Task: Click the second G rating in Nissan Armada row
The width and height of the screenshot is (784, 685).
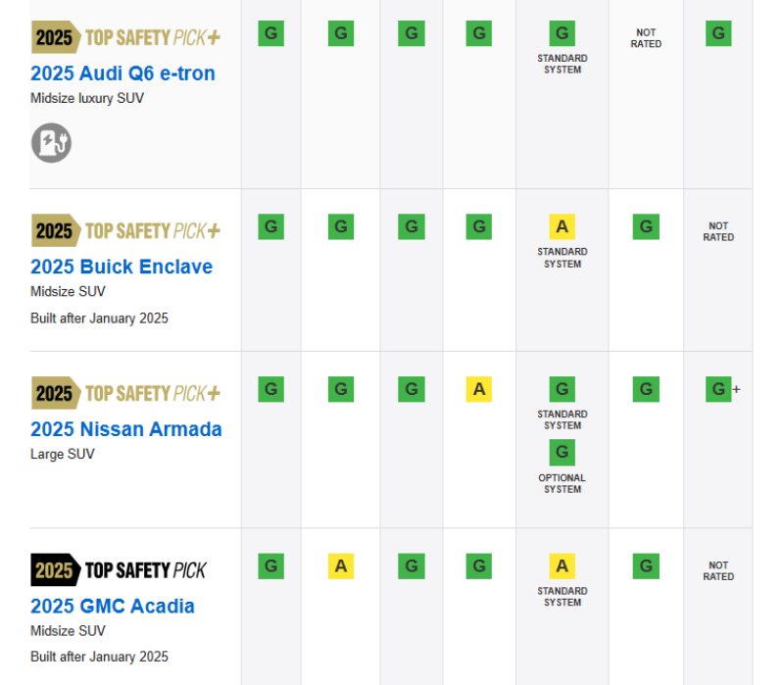Action: [341, 389]
